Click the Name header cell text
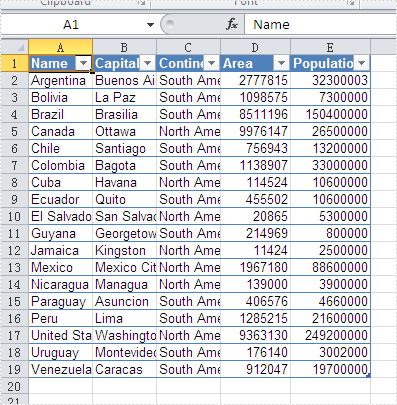397x405 pixels. click(x=49, y=63)
